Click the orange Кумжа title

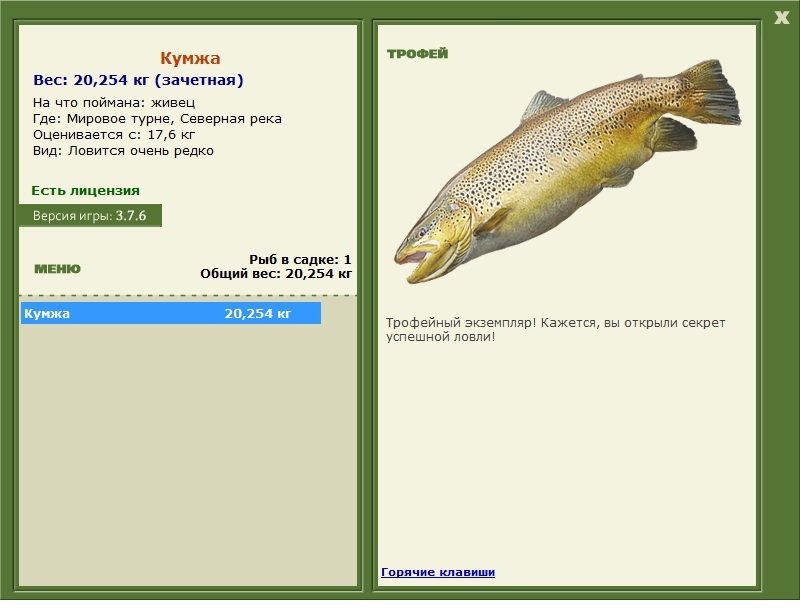coord(190,58)
